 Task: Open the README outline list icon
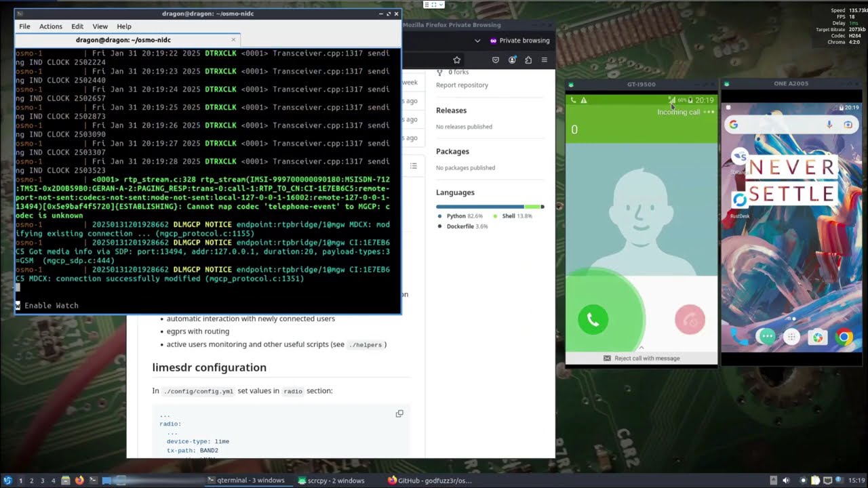click(x=414, y=166)
